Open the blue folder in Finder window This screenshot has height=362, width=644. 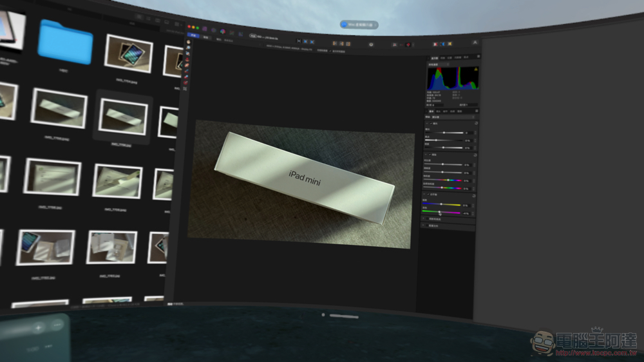[x=65, y=43]
